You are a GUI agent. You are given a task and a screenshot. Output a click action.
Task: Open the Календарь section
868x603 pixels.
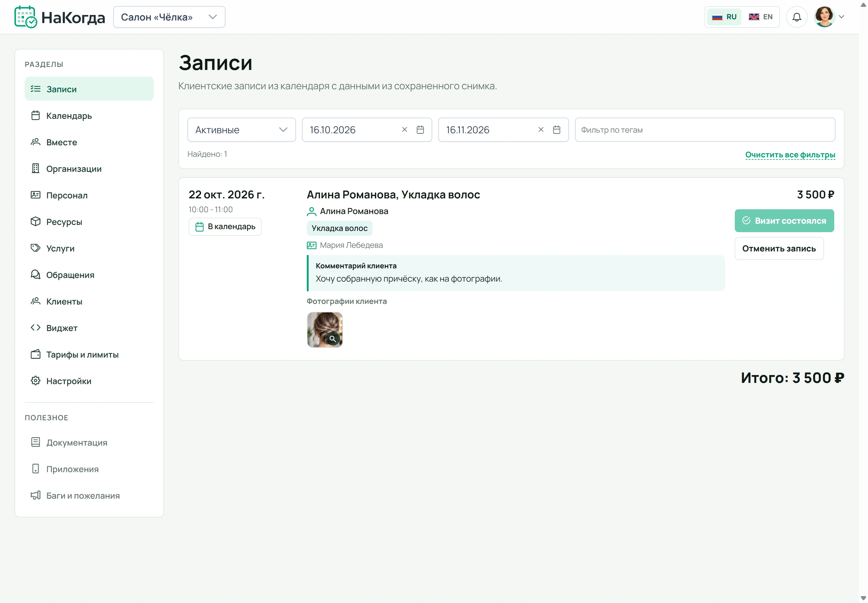(x=89, y=115)
